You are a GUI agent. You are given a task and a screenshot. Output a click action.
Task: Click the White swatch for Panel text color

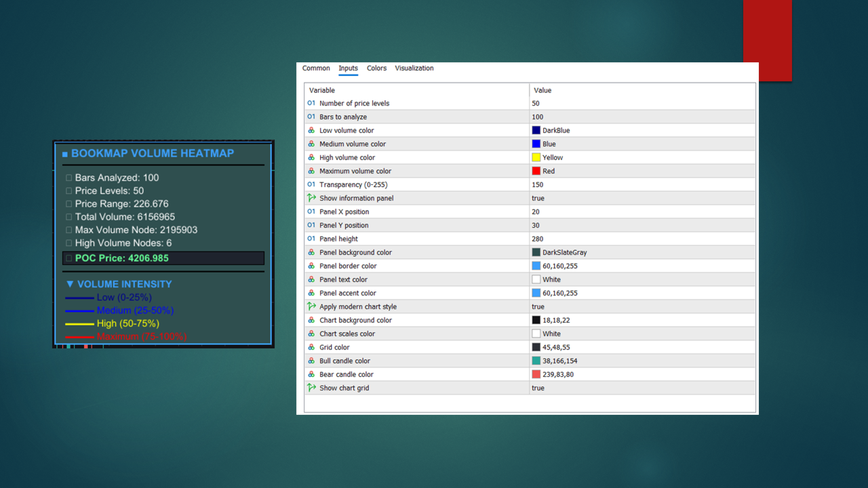point(536,279)
